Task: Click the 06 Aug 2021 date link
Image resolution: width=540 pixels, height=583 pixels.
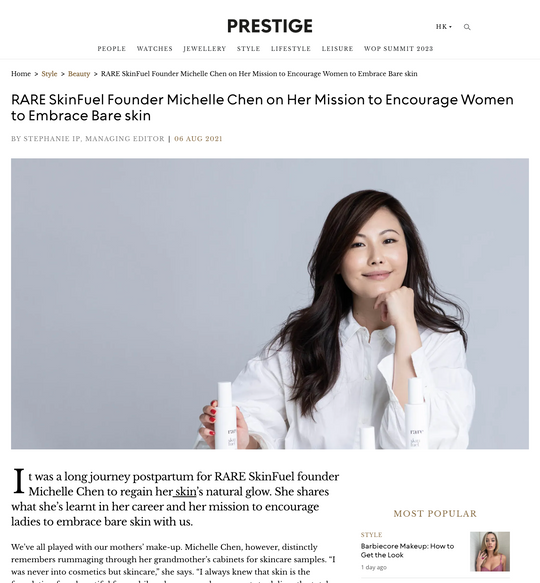Action: [198, 139]
